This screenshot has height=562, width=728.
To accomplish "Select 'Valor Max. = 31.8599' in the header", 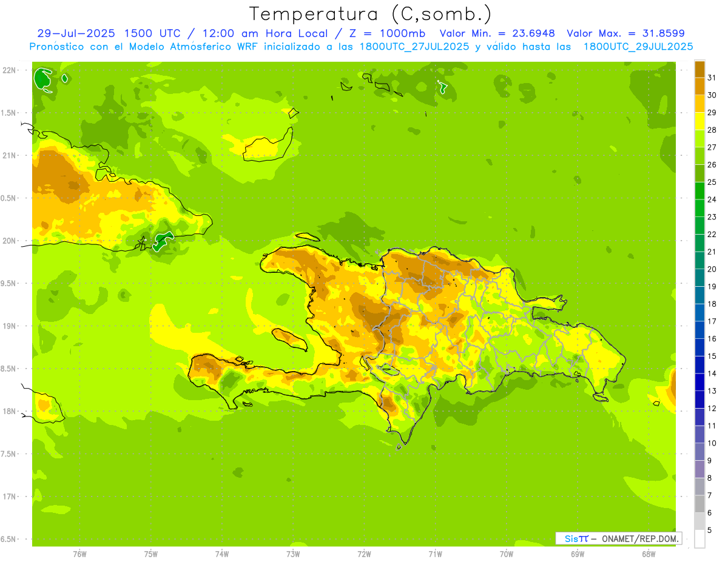I will coord(625,33).
